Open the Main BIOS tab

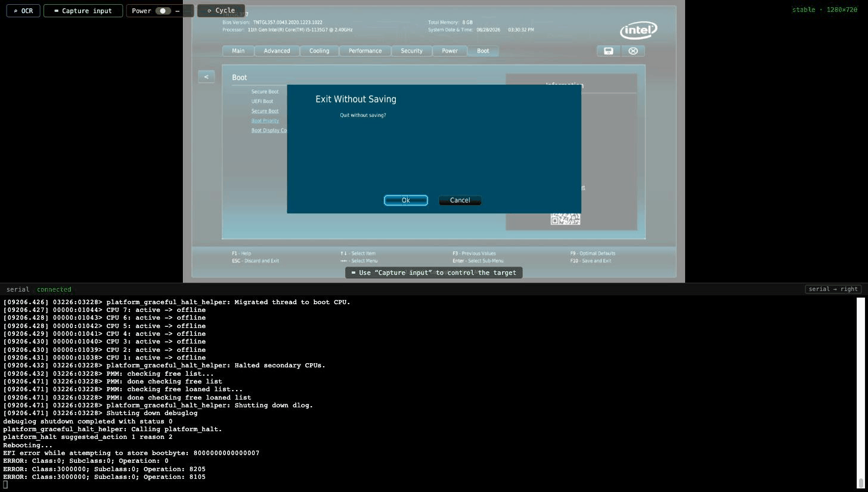point(238,51)
